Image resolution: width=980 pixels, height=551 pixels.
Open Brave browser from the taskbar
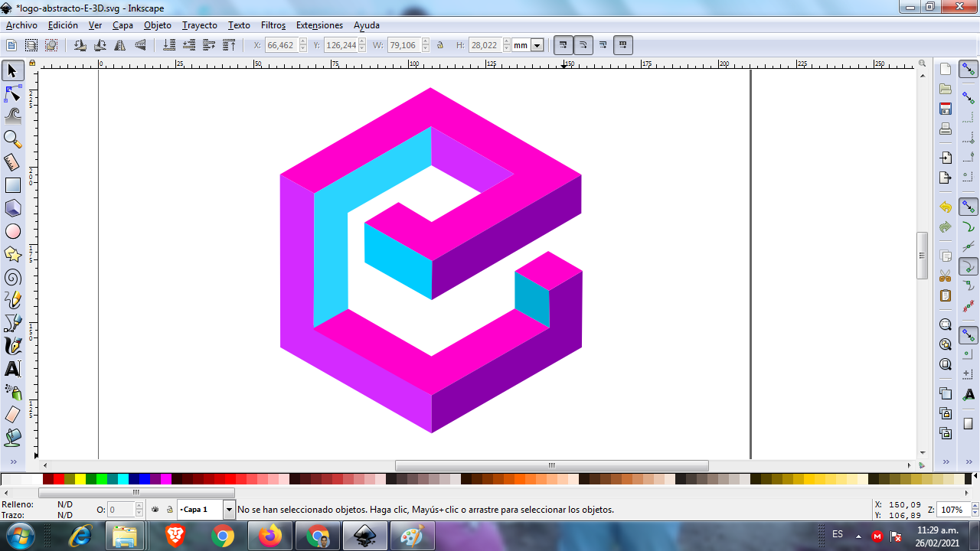[x=175, y=536]
